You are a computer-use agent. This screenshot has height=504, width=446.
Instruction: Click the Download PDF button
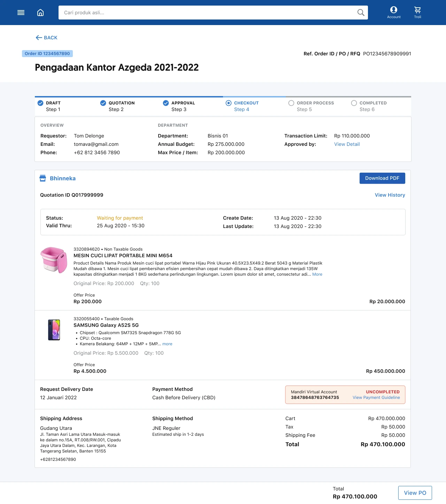pos(382,178)
